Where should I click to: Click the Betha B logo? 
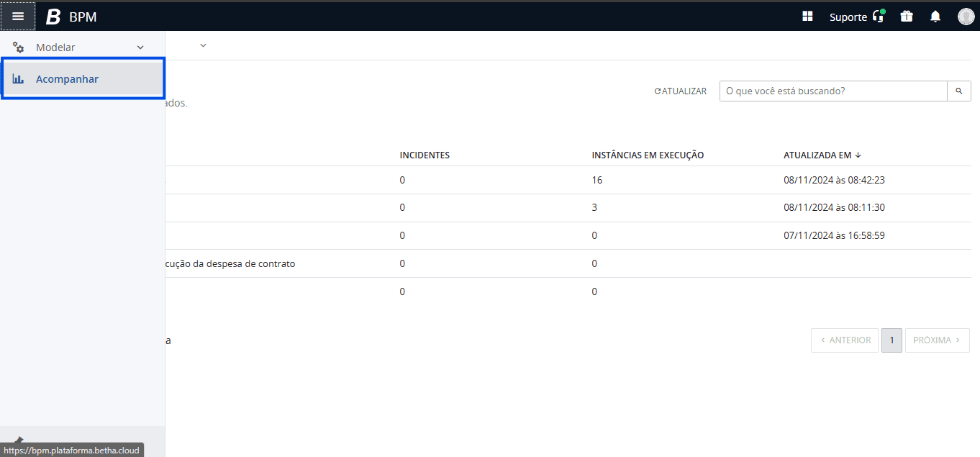tap(53, 17)
